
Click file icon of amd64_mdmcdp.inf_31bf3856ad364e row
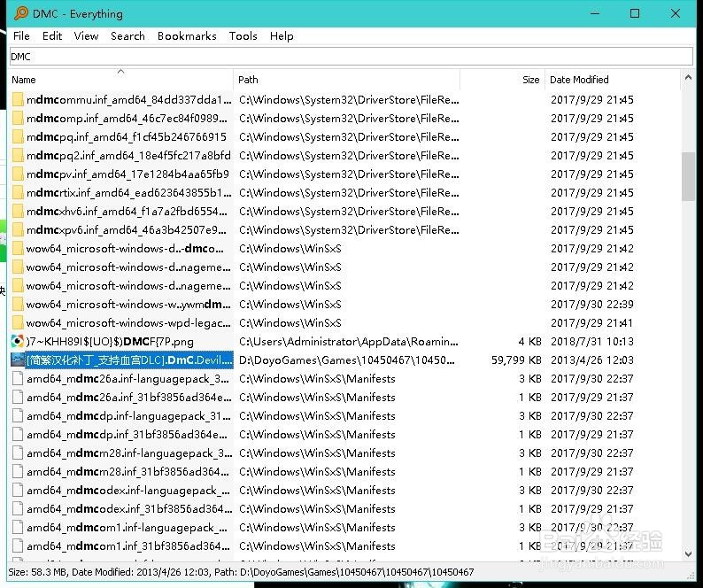18,435
